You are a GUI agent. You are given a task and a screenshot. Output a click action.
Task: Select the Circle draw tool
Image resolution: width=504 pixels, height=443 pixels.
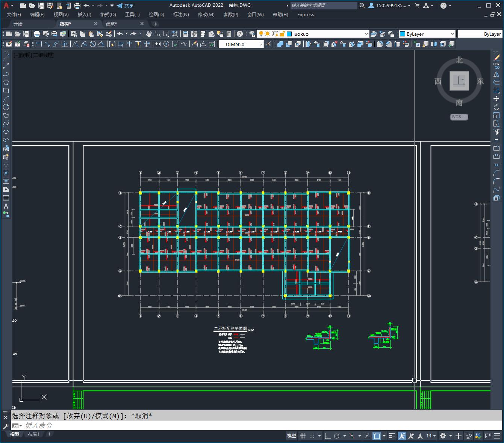pos(6,107)
